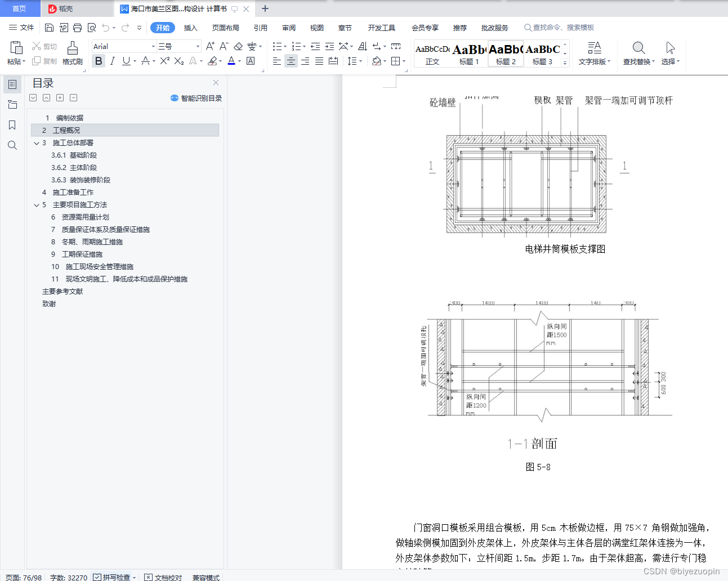Decrease font size with the A- icon
This screenshot has height=581, width=728.
coord(224,46)
